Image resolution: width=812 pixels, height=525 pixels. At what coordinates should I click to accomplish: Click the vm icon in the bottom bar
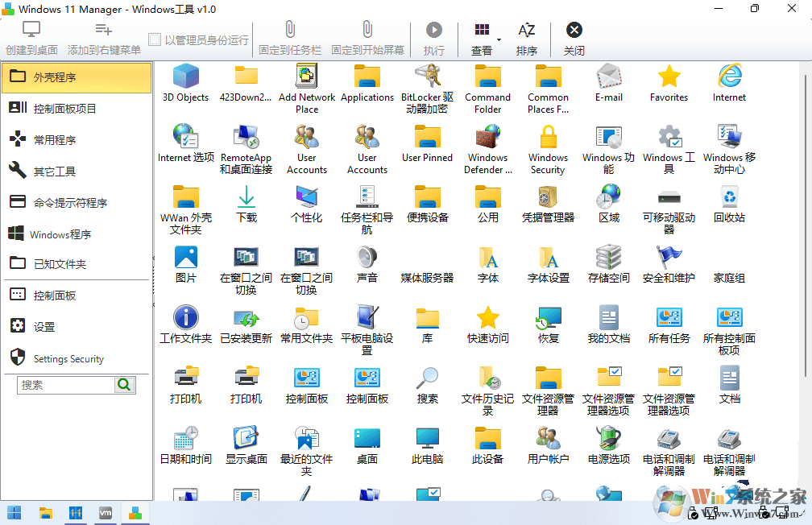(105, 512)
